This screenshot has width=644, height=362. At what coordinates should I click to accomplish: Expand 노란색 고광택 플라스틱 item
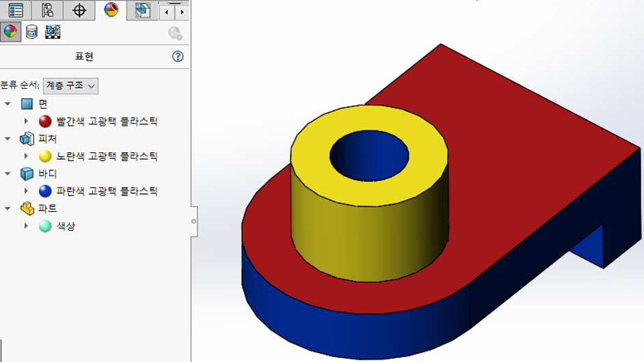26,156
